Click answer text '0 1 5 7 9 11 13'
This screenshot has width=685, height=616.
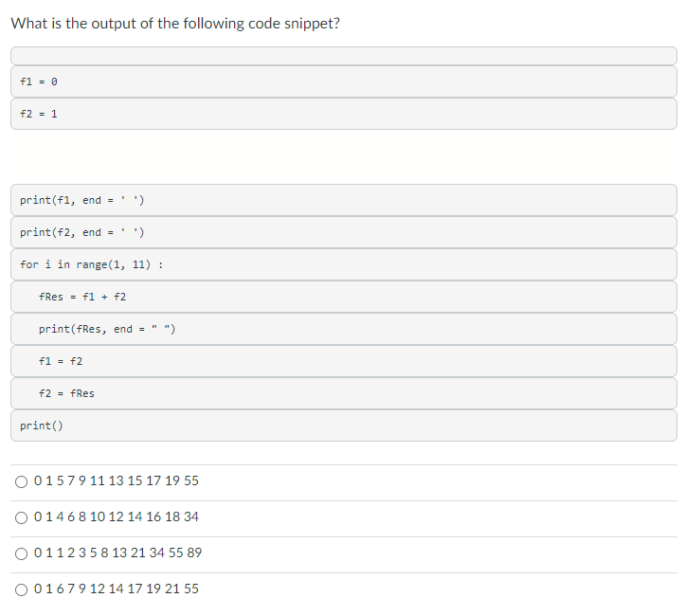[x=116, y=481]
